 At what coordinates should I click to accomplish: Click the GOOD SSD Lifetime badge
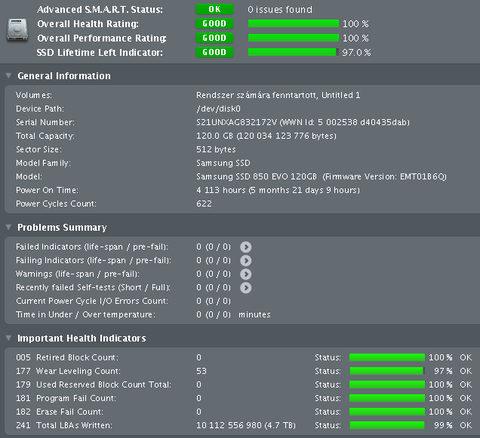tap(214, 52)
